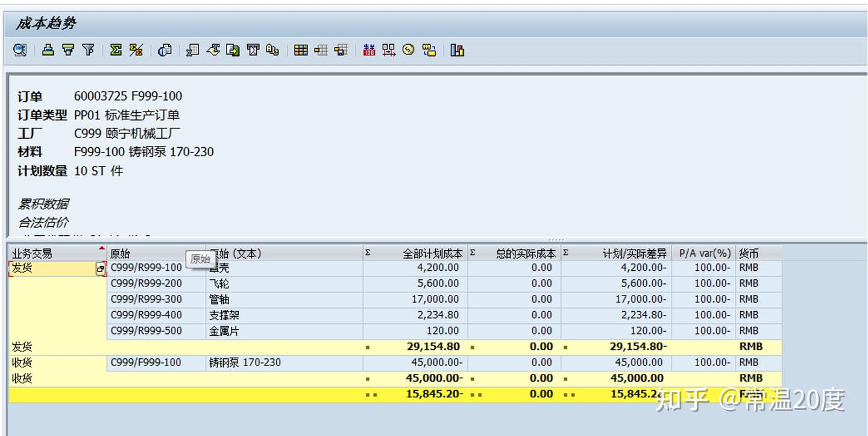Click the Details magnifier icon in toolbar
Image resolution: width=868 pixels, height=436 pixels.
(20, 51)
